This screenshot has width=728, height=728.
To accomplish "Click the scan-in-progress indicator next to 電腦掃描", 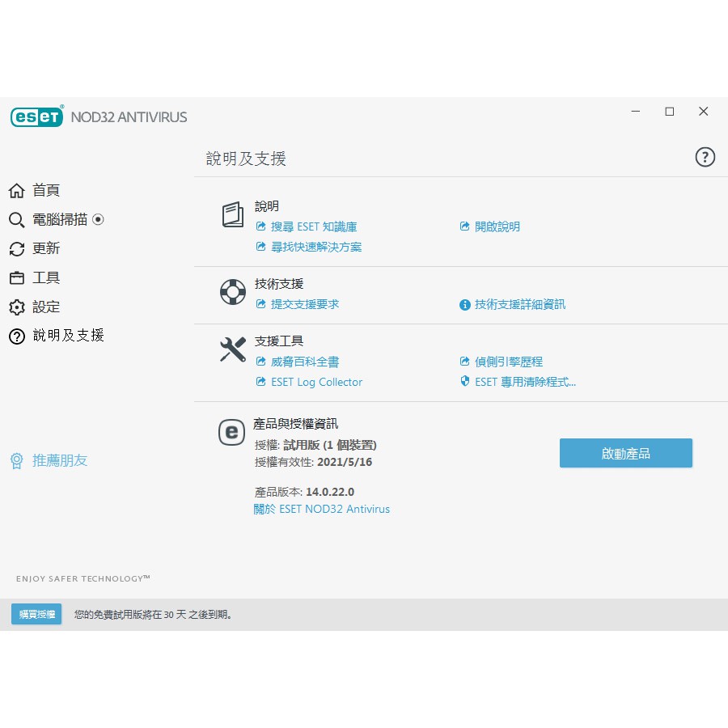I will tap(98, 219).
